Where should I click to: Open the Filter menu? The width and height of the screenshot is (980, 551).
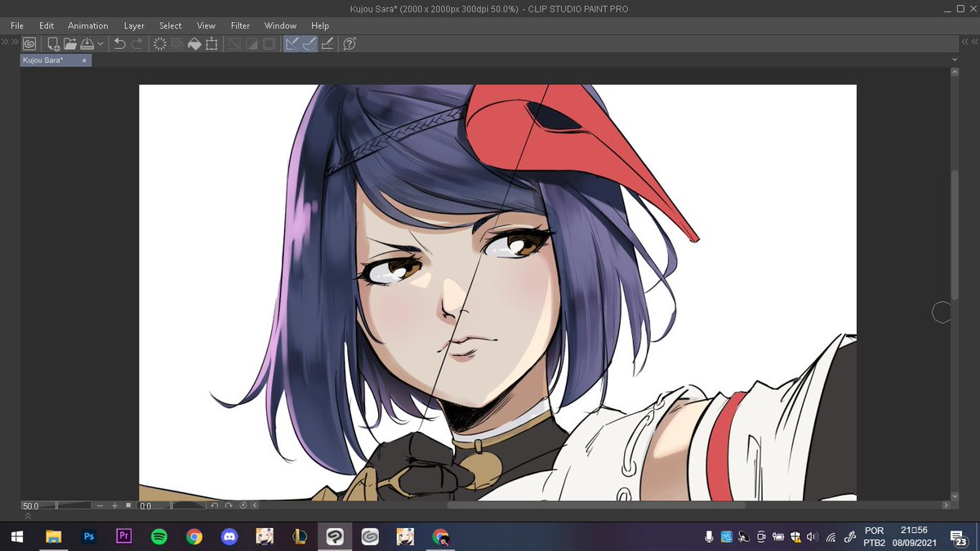[x=240, y=26]
